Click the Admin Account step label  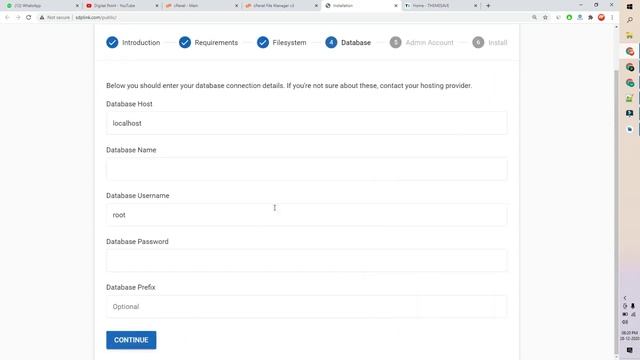pos(429,42)
